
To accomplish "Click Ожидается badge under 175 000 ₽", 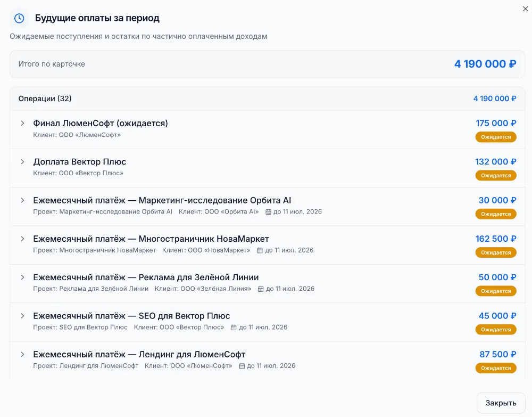I will [496, 137].
